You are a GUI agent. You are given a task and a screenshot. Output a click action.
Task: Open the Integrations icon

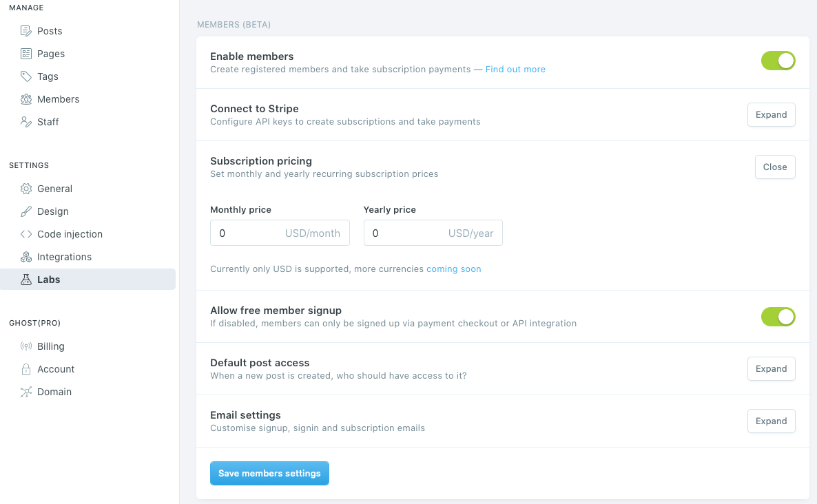coord(25,257)
